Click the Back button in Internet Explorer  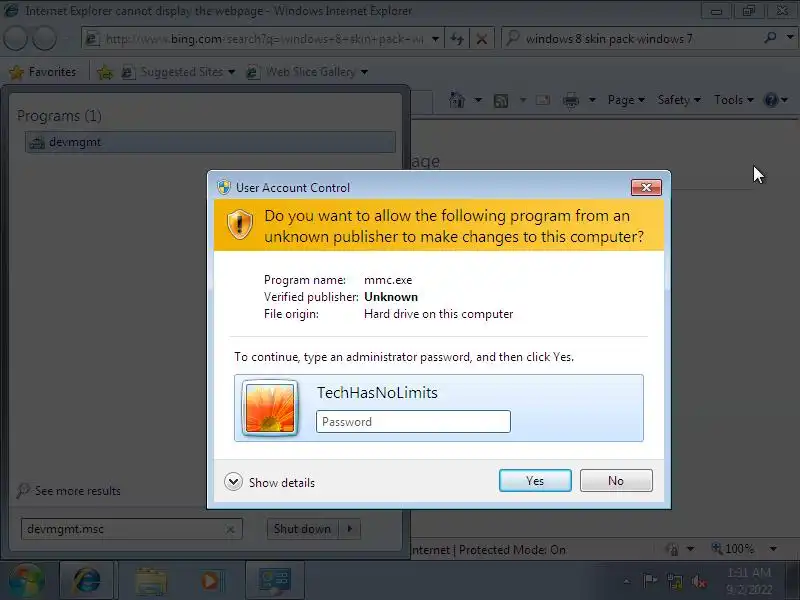pos(16,38)
